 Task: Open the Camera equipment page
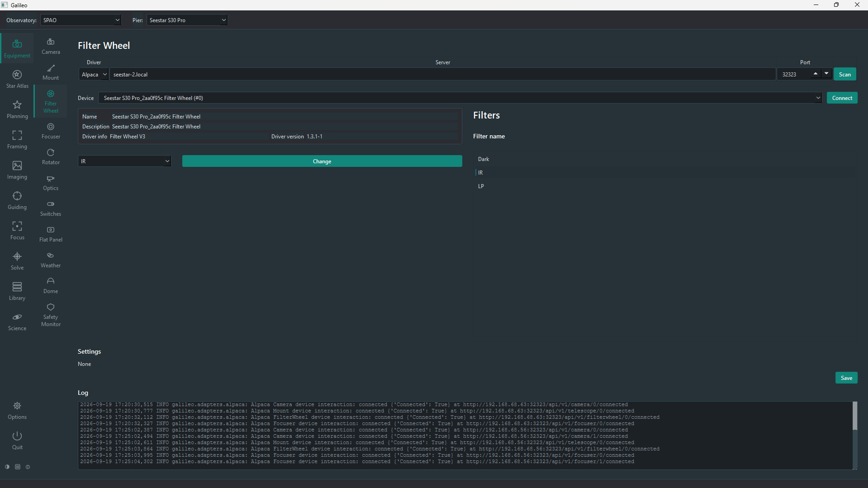coord(51,46)
